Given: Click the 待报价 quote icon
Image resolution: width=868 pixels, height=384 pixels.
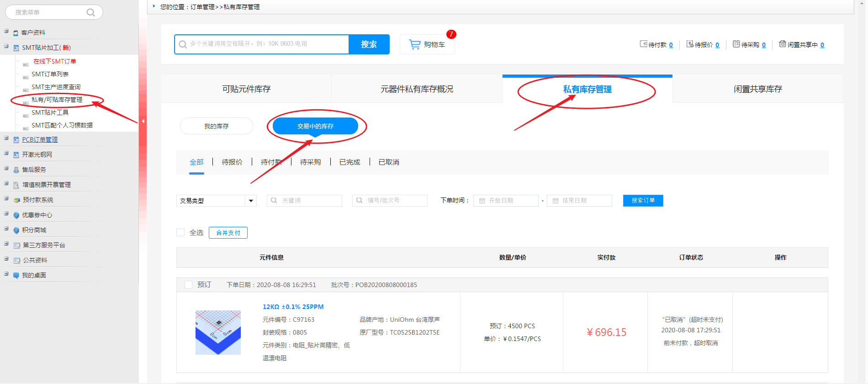Looking at the screenshot, I should point(690,44).
